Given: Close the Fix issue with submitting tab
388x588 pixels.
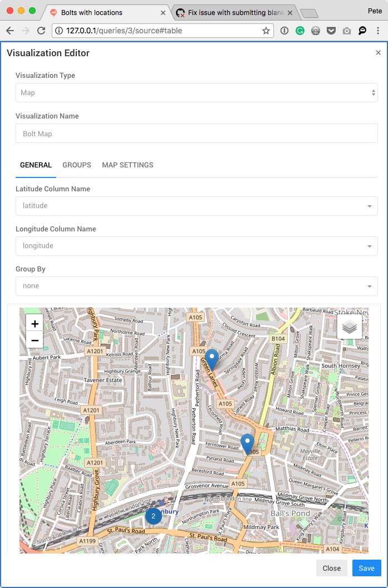Looking at the screenshot, I should [289, 13].
